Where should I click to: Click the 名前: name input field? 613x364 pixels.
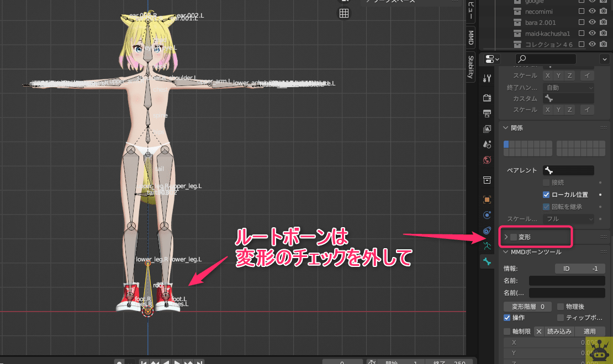click(x=567, y=281)
